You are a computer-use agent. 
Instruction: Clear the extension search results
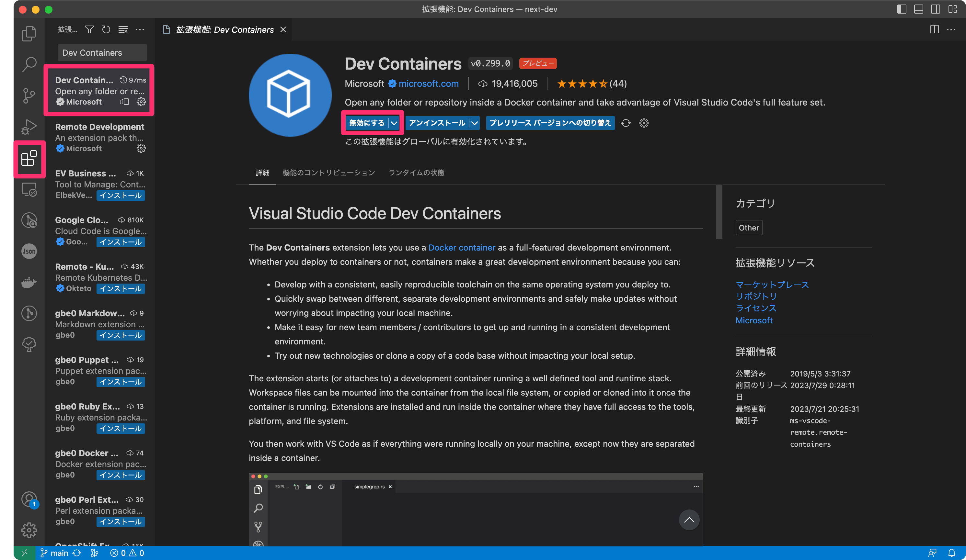123,29
